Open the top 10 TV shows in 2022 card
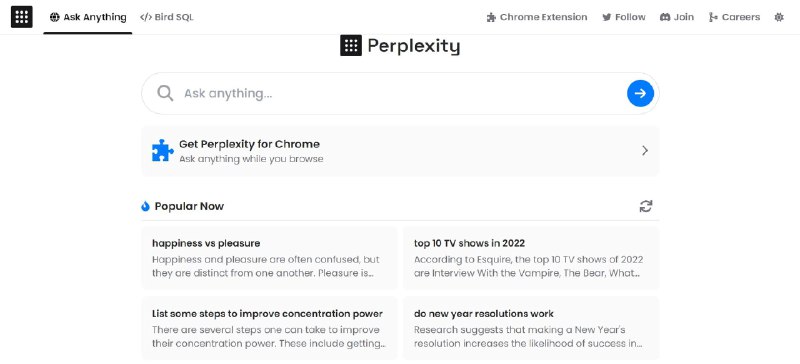This screenshot has width=800, height=364. pos(531,258)
